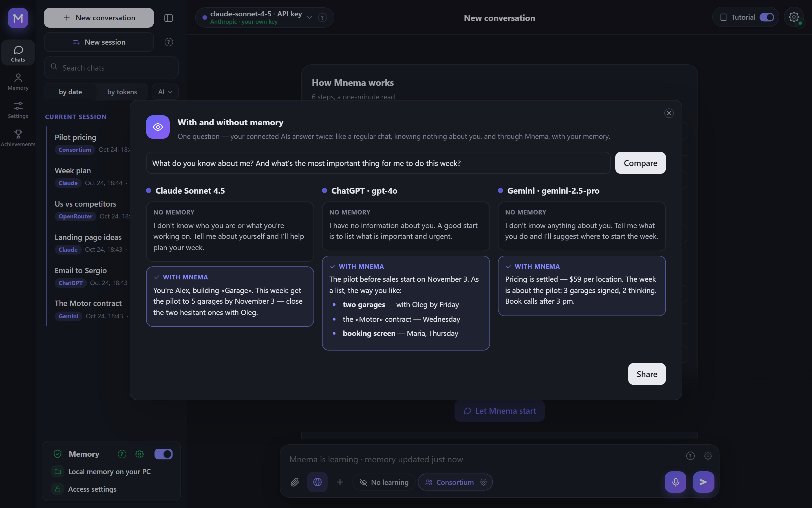Image resolution: width=812 pixels, height=508 pixels.
Task: Toggle the Memory switch off
Action: coord(164,454)
